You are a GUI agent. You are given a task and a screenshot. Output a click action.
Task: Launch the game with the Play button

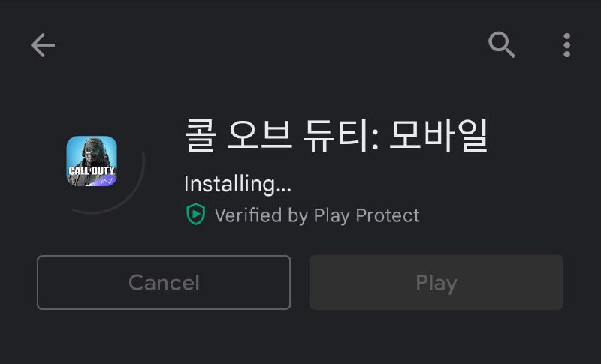436,282
